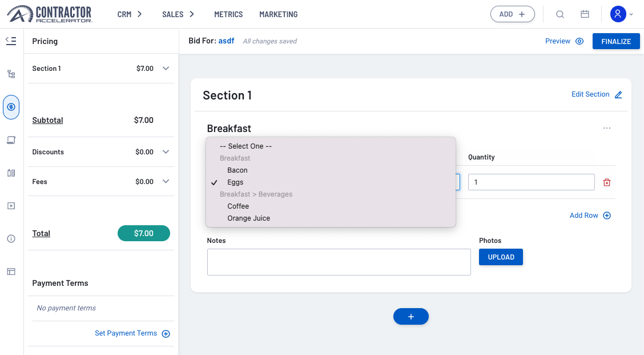The image size is (644, 355).
Task: Select the highlighted target icon in sidebar
Action: (x=11, y=107)
